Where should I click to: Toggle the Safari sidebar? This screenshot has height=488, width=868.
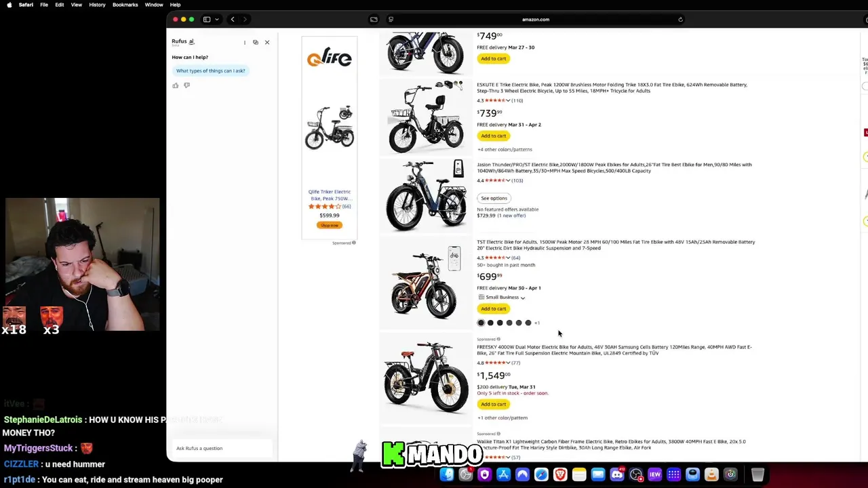[207, 19]
